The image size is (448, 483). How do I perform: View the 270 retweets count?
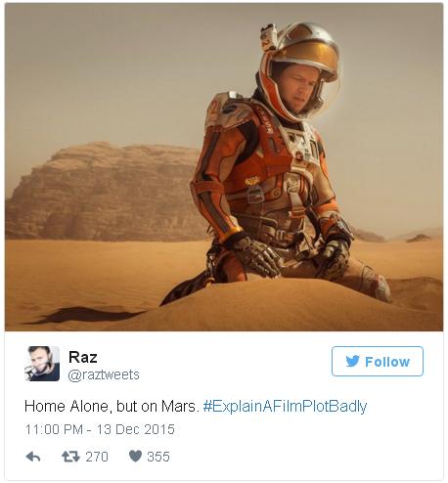[x=97, y=457]
